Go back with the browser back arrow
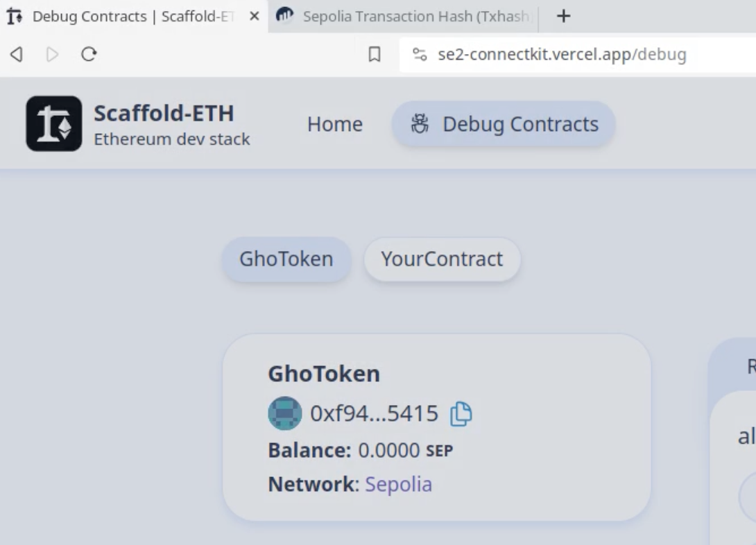Screen dimensions: 756x545 point(17,54)
